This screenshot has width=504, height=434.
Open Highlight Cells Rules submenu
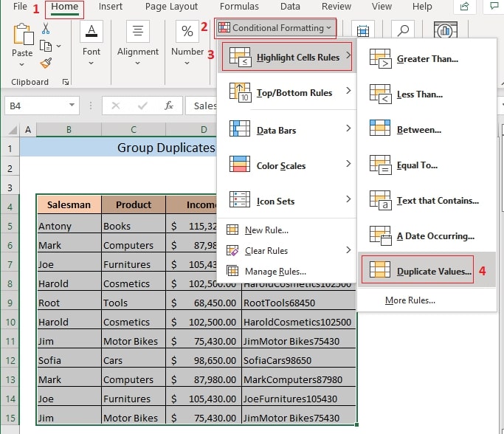click(x=287, y=57)
